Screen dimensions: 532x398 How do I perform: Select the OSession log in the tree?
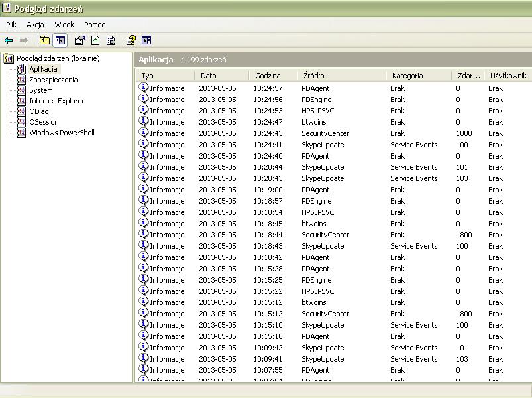pyautogui.click(x=44, y=122)
